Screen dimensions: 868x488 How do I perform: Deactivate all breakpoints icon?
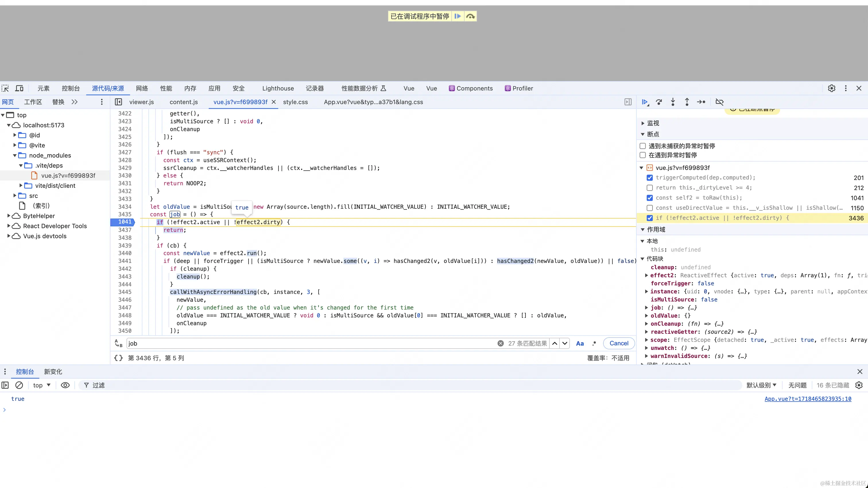[719, 102]
